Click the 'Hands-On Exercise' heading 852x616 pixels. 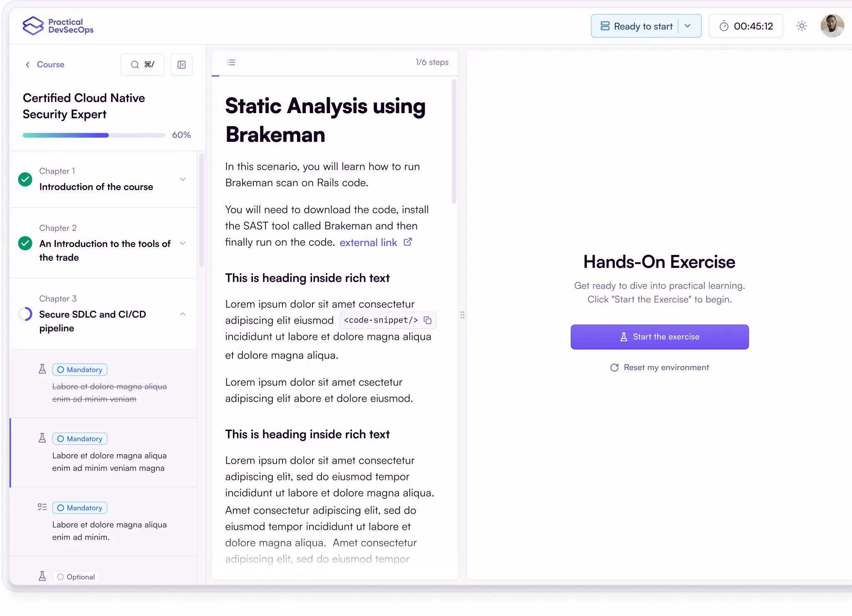click(659, 262)
